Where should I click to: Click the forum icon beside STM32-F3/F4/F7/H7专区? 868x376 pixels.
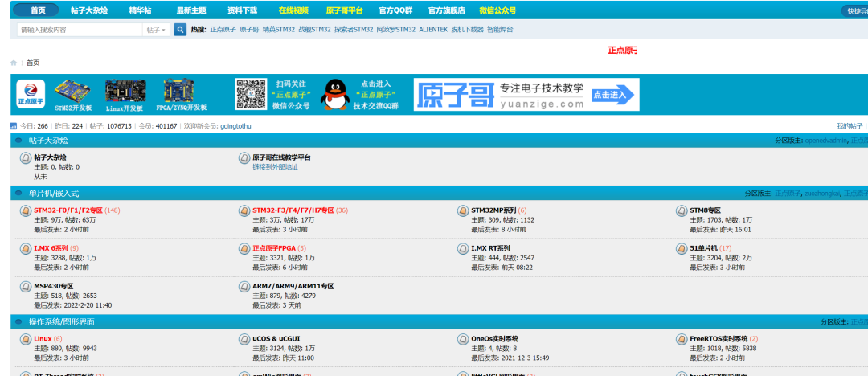(x=244, y=211)
